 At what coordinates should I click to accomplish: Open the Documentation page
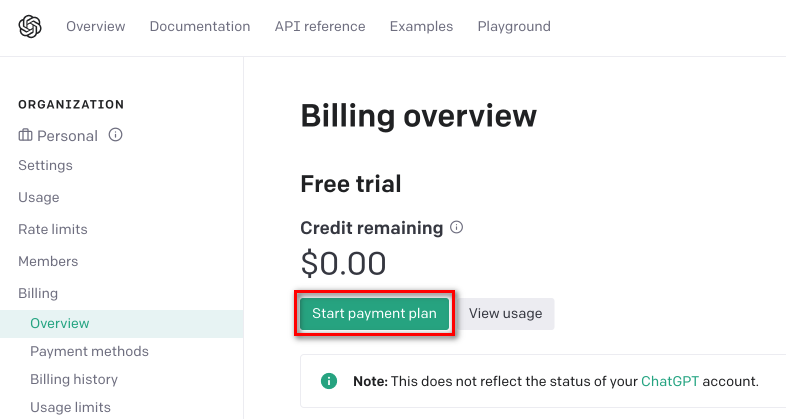point(200,26)
